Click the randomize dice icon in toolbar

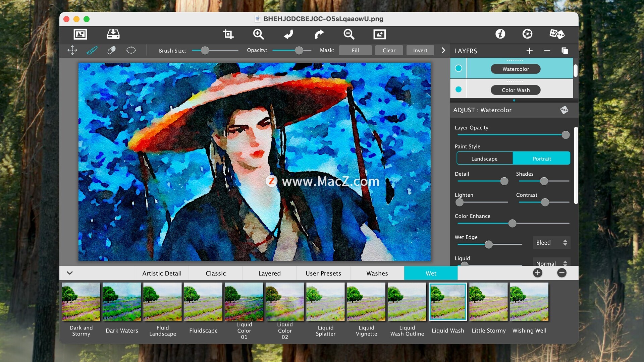point(557,34)
